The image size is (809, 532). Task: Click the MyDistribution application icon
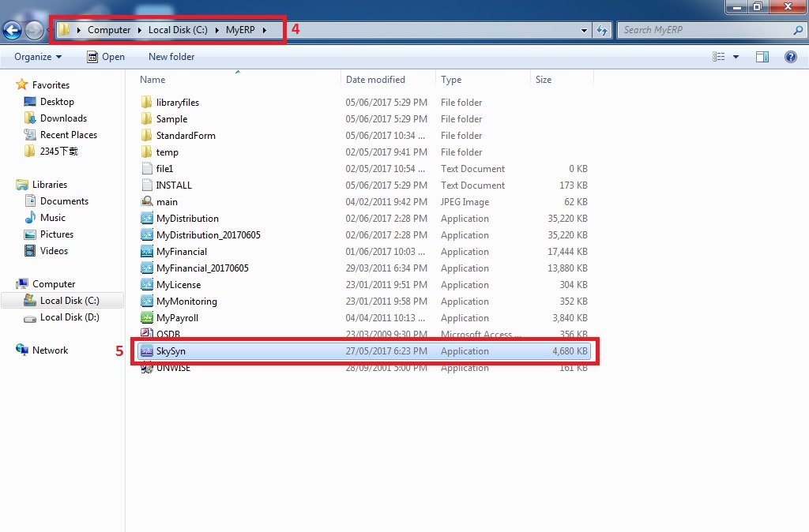tap(146, 219)
